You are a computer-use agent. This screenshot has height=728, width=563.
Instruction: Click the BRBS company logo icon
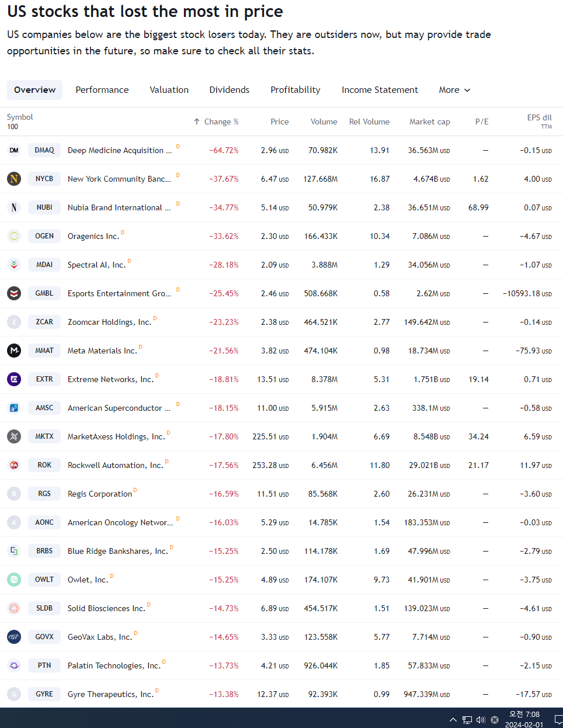point(14,551)
